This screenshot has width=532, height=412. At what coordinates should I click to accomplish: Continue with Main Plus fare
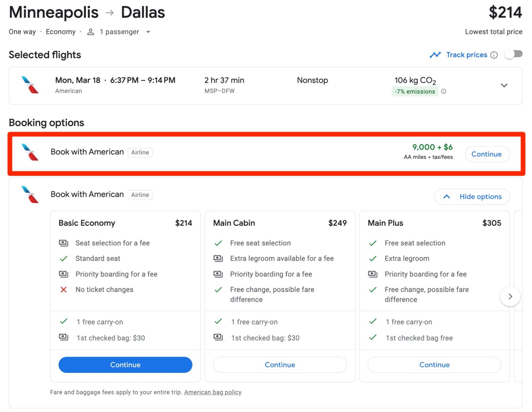point(434,365)
